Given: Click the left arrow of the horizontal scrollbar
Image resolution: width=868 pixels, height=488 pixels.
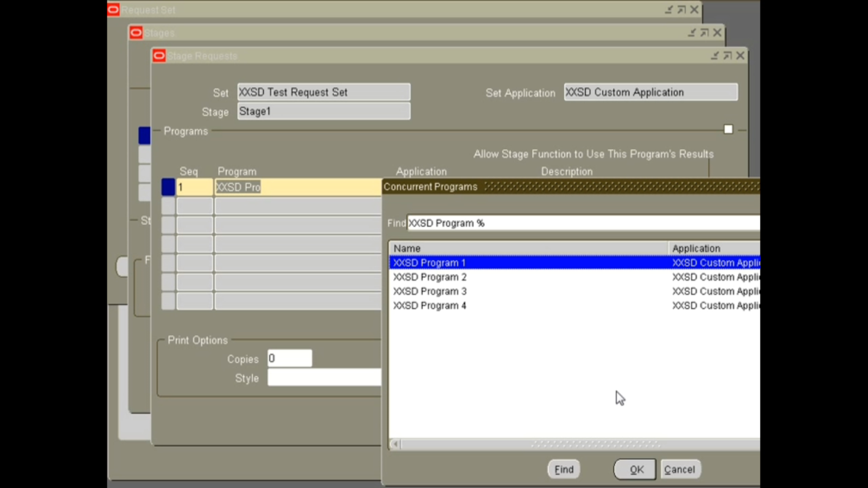Looking at the screenshot, I should [x=395, y=444].
